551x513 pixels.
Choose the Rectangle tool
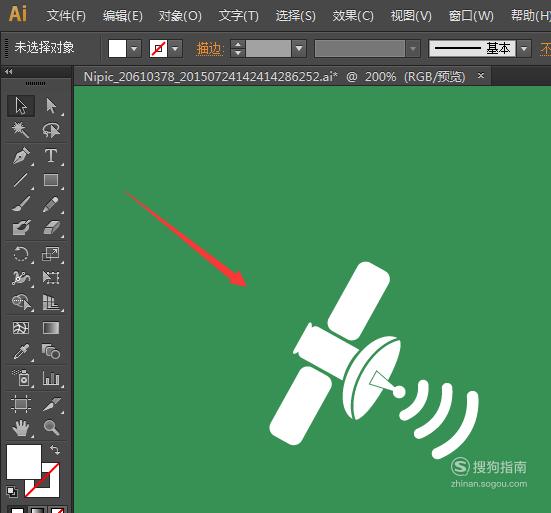[x=51, y=180]
